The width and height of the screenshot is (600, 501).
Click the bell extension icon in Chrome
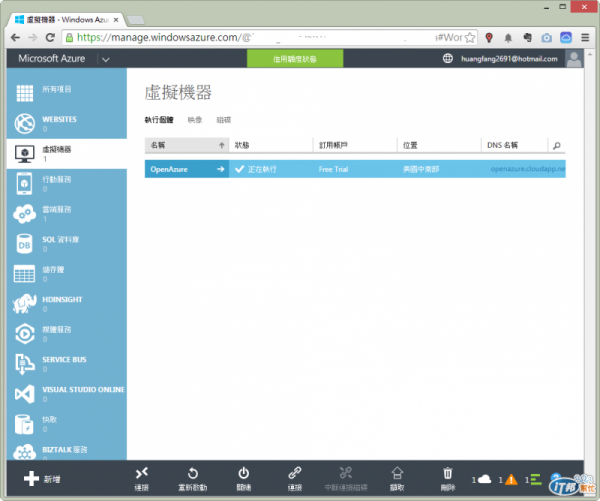point(508,38)
